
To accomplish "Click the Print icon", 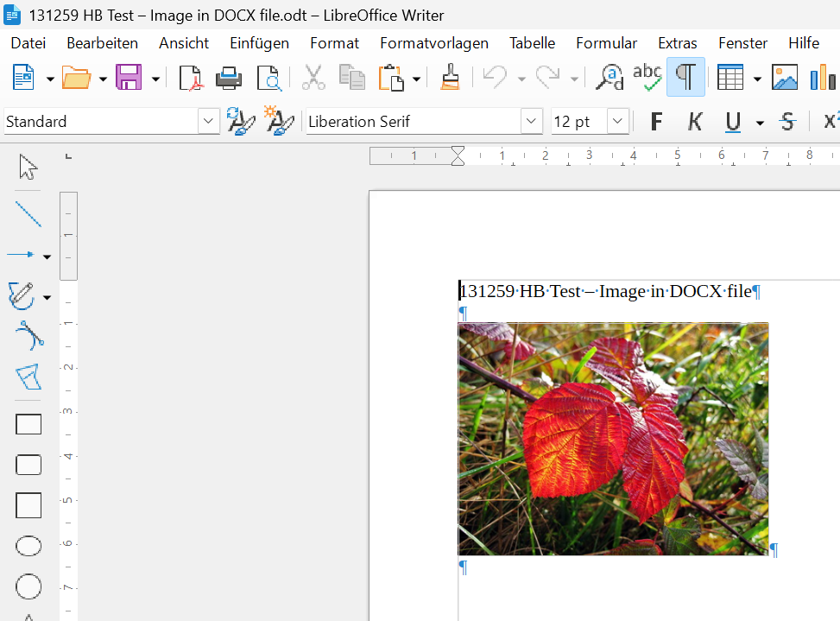I will (229, 78).
